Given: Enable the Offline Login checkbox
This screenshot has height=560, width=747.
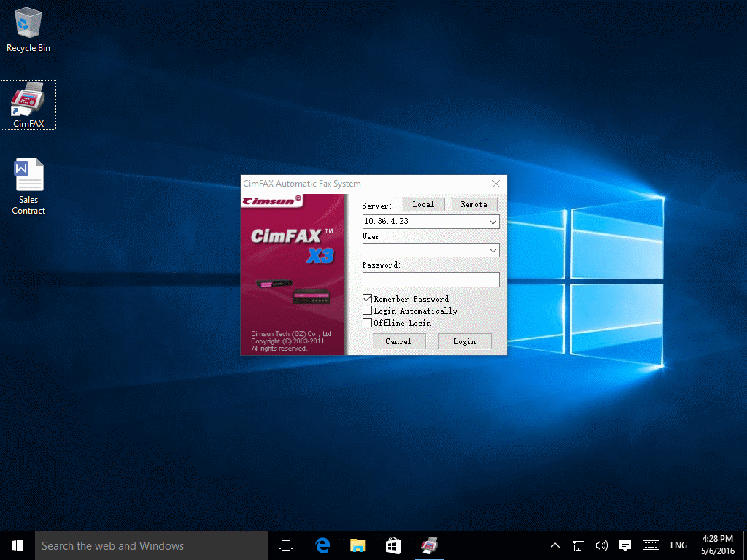Looking at the screenshot, I should click(368, 323).
